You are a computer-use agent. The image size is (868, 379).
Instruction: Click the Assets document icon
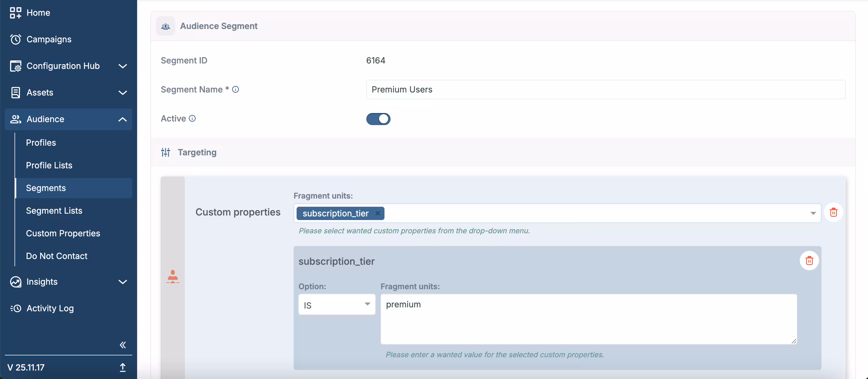pyautogui.click(x=15, y=92)
